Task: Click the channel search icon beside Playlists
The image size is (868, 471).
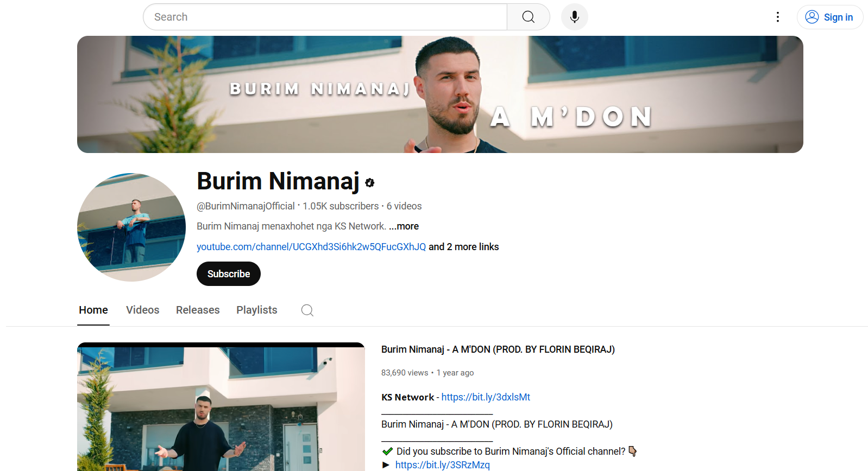Action: click(307, 310)
